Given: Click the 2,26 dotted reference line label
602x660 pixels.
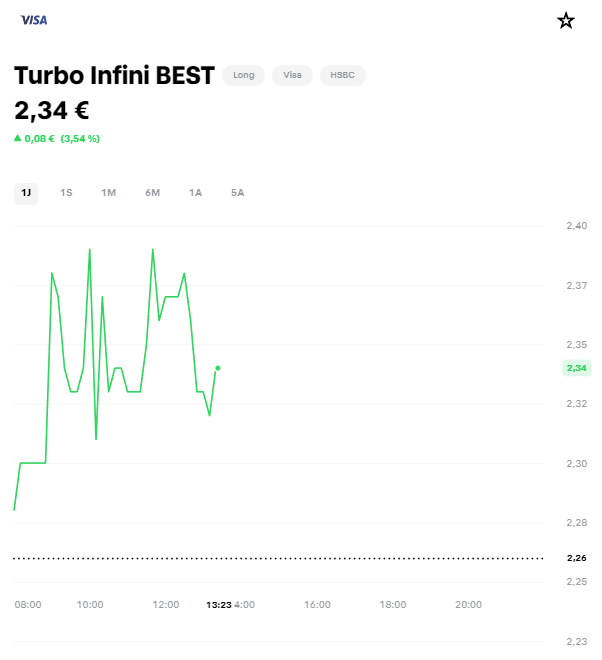Looking at the screenshot, I should [x=576, y=558].
